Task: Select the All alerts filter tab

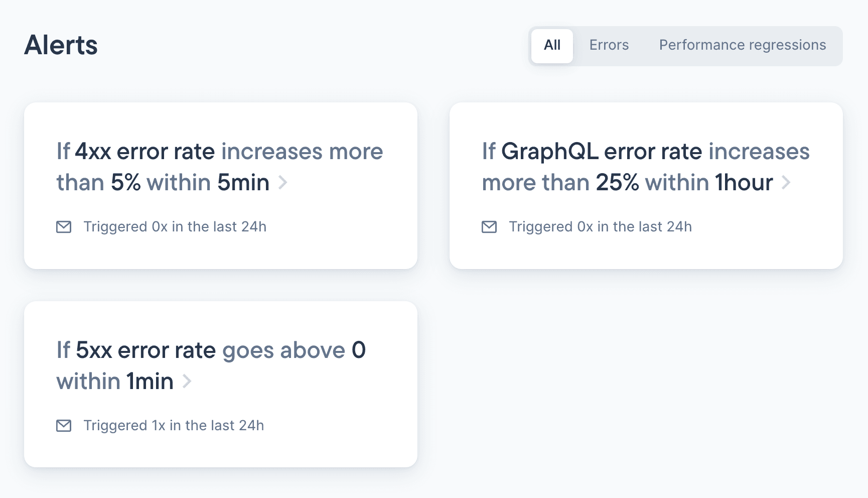Action: click(552, 45)
